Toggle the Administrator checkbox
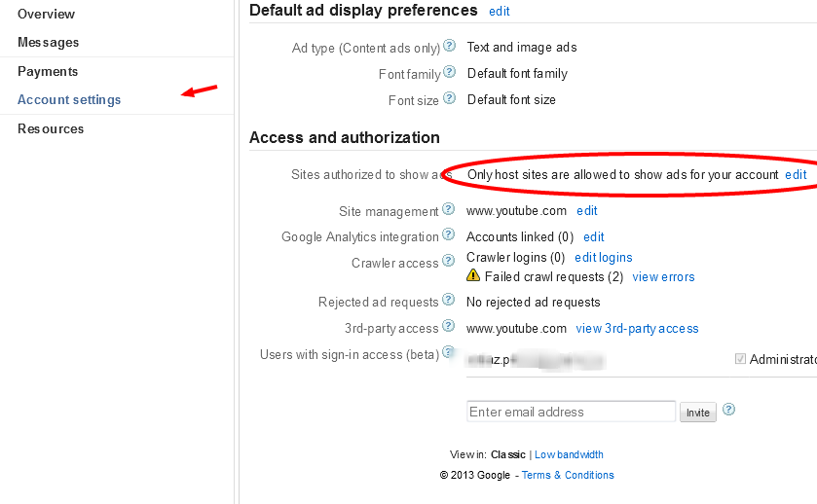 click(x=741, y=359)
